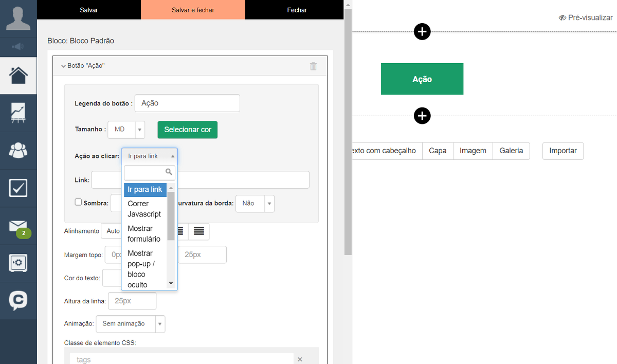Screen dimensions: 617x364
Task: Click the Importar button
Action: coord(562,151)
